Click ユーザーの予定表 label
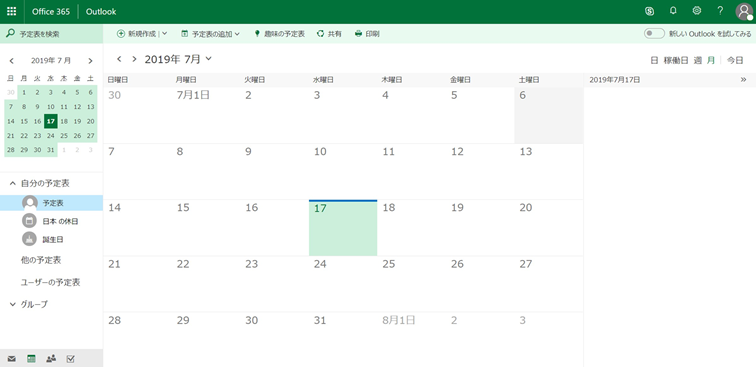The image size is (756, 367). [50, 282]
